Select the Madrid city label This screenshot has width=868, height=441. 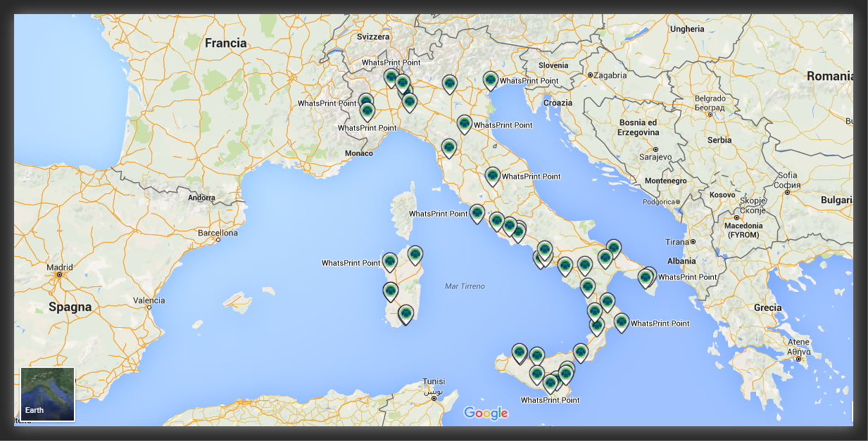[x=60, y=267]
